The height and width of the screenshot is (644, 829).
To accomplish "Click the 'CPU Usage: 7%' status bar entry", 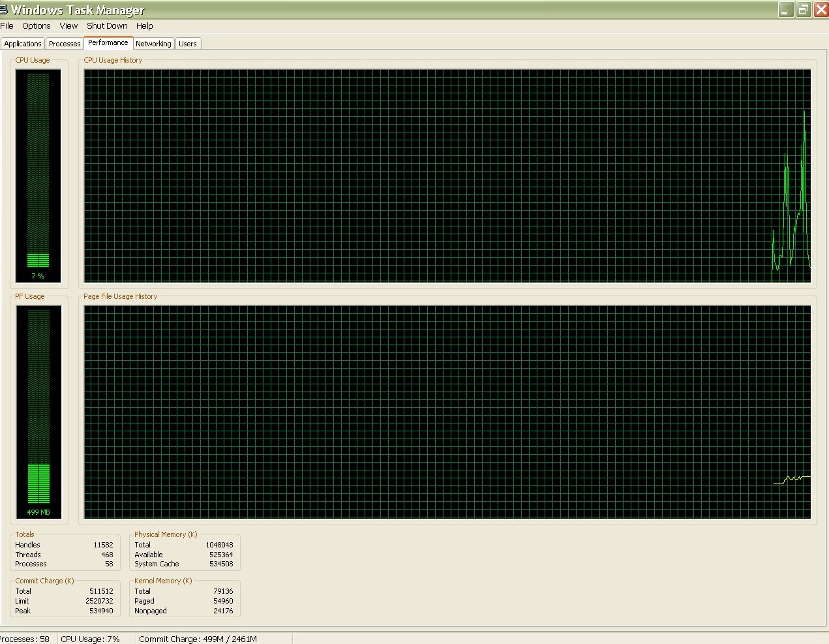I will pos(91,639).
